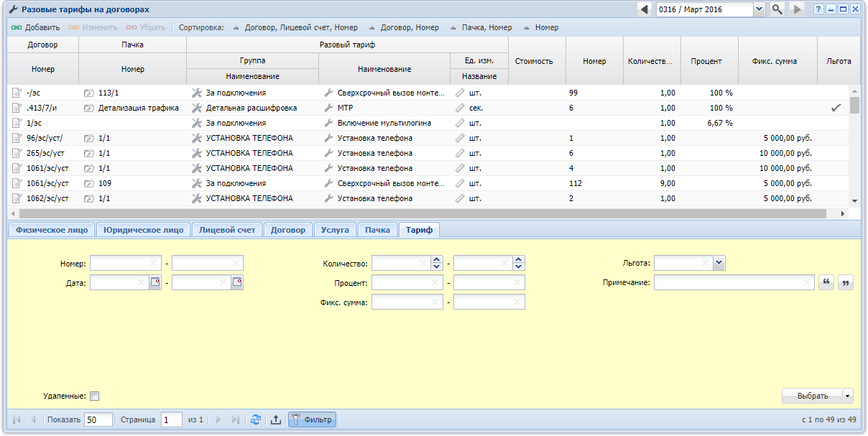Click the Включение мультилогина cell

coord(384,123)
